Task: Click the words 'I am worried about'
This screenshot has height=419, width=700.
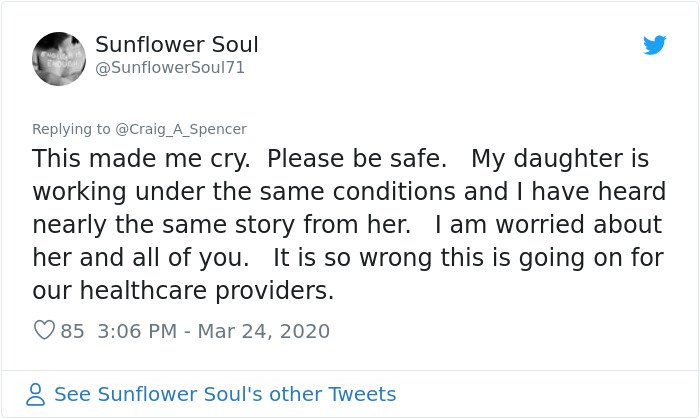Action: tap(548, 224)
